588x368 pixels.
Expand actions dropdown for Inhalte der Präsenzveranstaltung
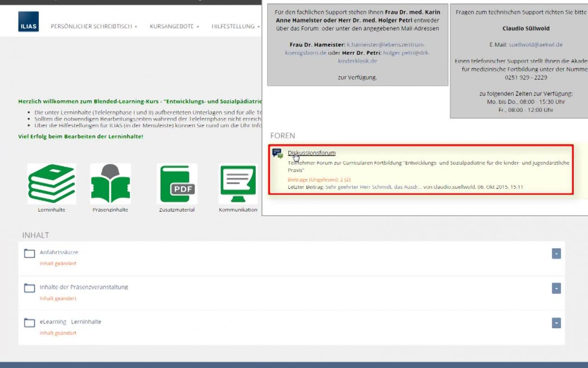556,288
